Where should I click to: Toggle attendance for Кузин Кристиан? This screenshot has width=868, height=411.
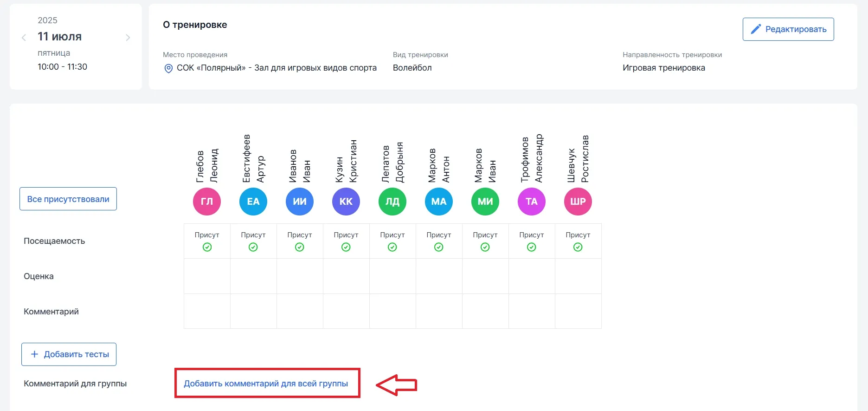click(x=346, y=241)
